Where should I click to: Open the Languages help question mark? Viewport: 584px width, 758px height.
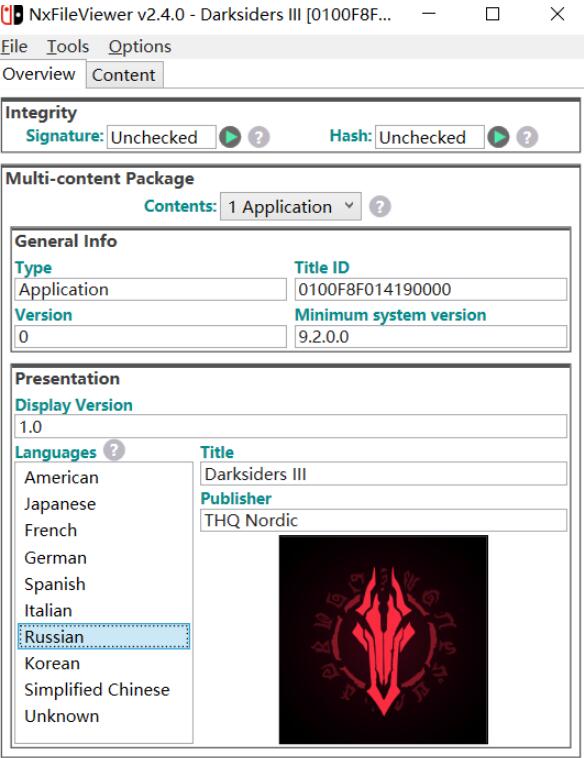click(x=114, y=450)
